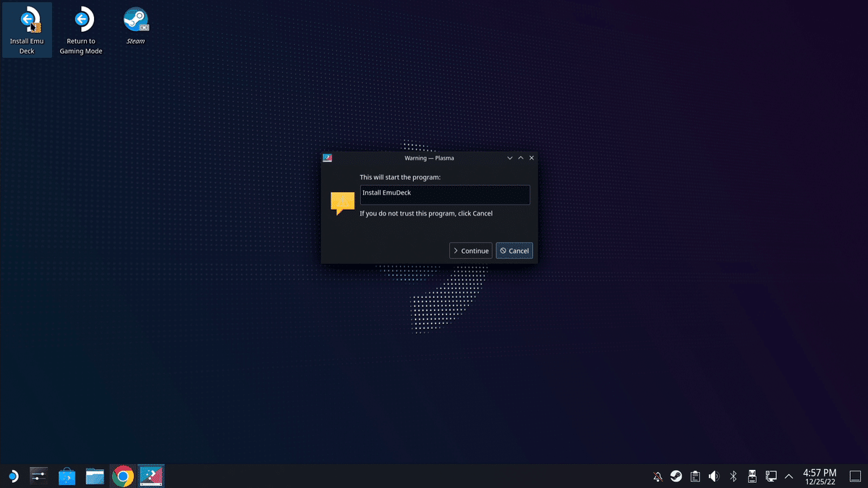This screenshot has width=868, height=488.
Task: Open the window menu icon in the dialog title bar
Action: coord(328,158)
